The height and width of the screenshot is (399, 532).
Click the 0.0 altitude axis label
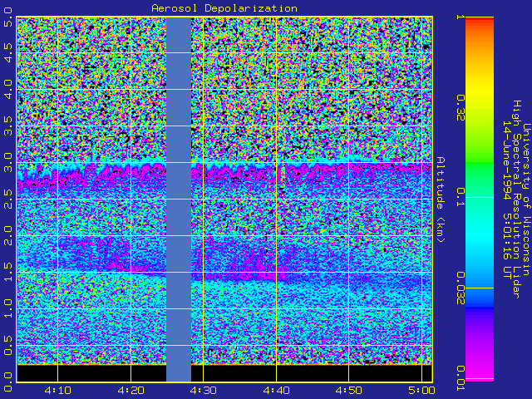[7, 382]
